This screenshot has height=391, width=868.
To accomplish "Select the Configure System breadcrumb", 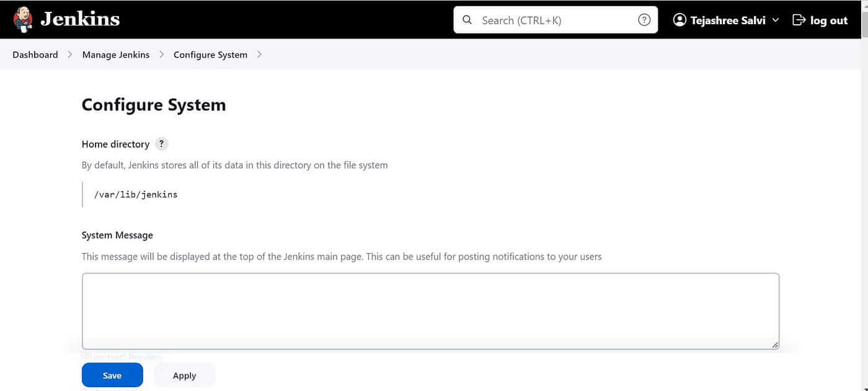I will (x=210, y=55).
